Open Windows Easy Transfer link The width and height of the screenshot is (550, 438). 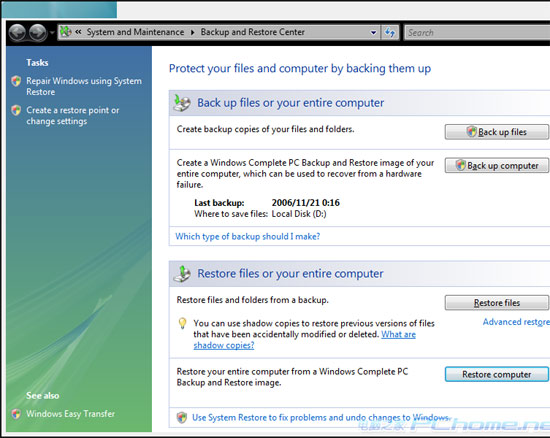click(x=71, y=414)
